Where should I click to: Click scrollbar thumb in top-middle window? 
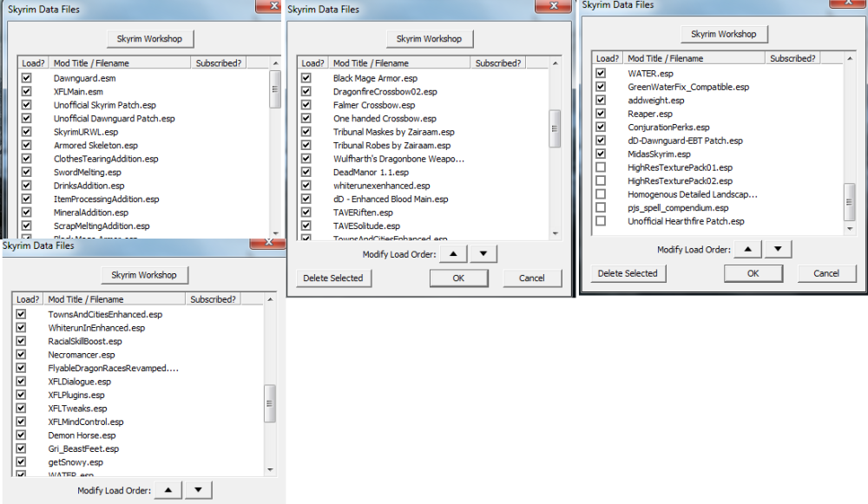pyautogui.click(x=555, y=129)
